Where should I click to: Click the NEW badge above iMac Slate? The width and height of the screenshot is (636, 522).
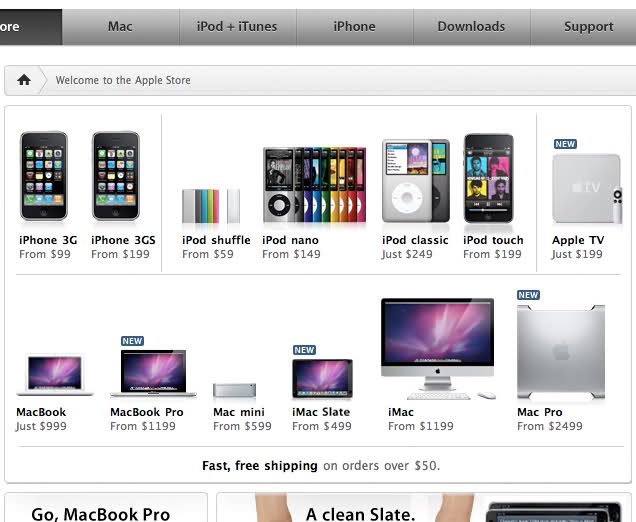tap(304, 350)
